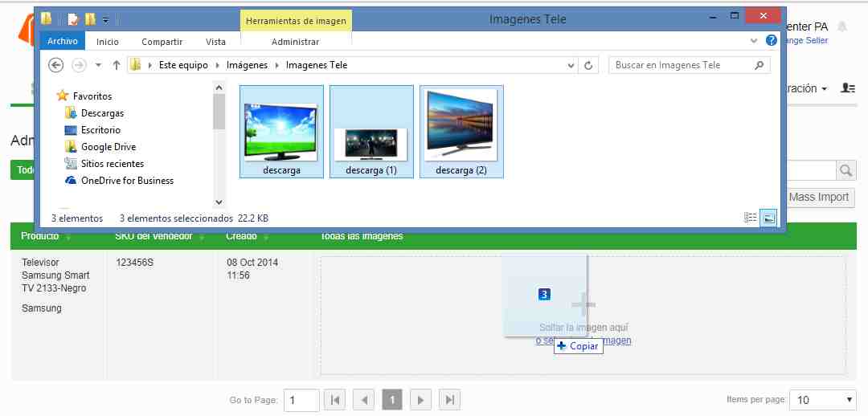Screen dimensions: 868x416
Task: Click the search magnifier button on webpage
Action: coord(845,170)
